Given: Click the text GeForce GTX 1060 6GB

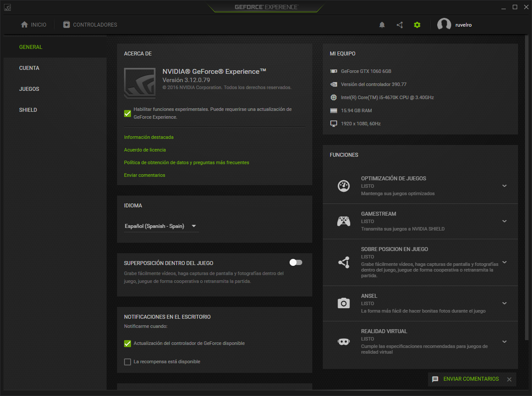Looking at the screenshot, I should pyautogui.click(x=366, y=71).
